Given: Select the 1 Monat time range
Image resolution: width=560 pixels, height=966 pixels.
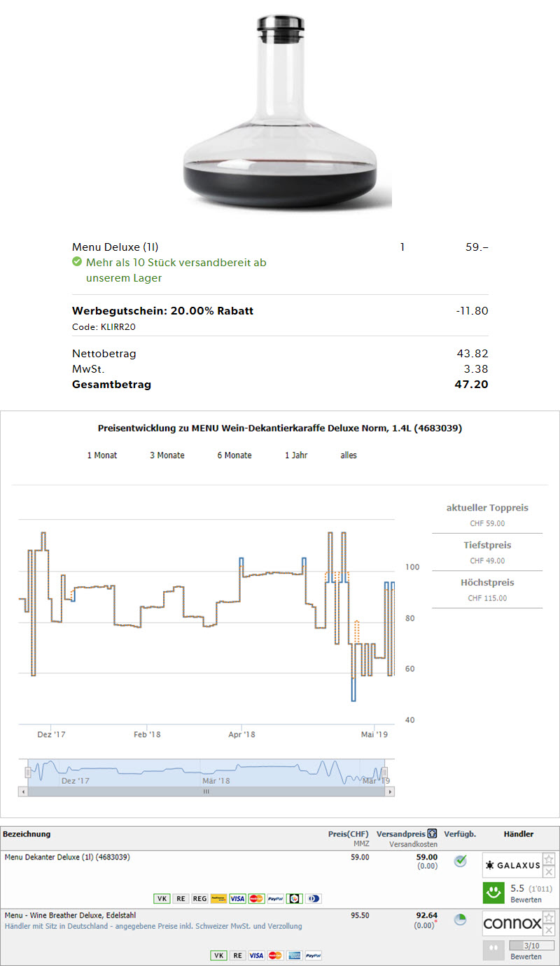Looking at the screenshot, I should 102,455.
